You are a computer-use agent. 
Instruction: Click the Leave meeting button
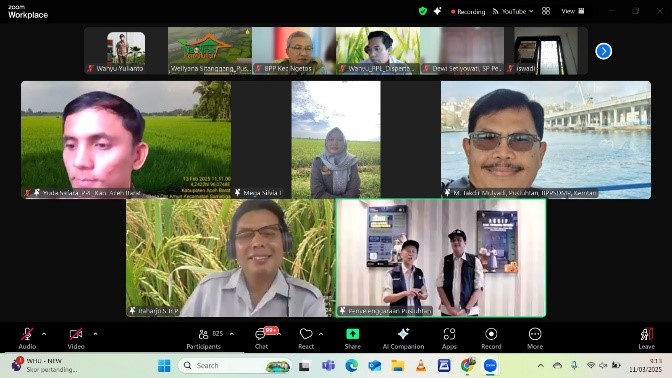647,338
